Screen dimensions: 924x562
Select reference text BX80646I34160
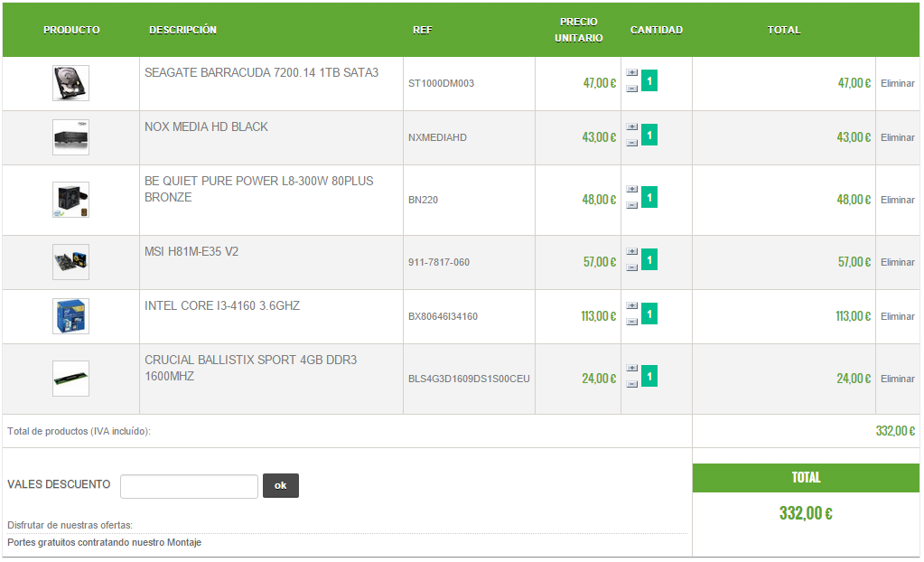443,316
